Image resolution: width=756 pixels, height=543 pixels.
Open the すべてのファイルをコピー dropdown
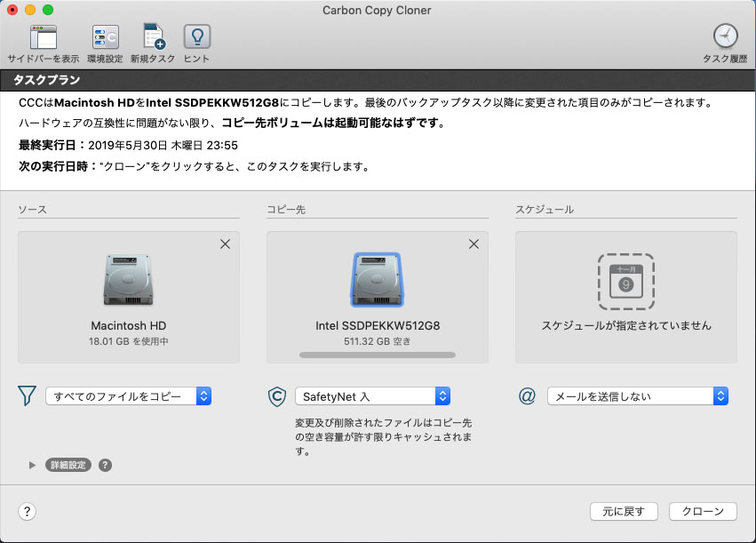(x=128, y=396)
